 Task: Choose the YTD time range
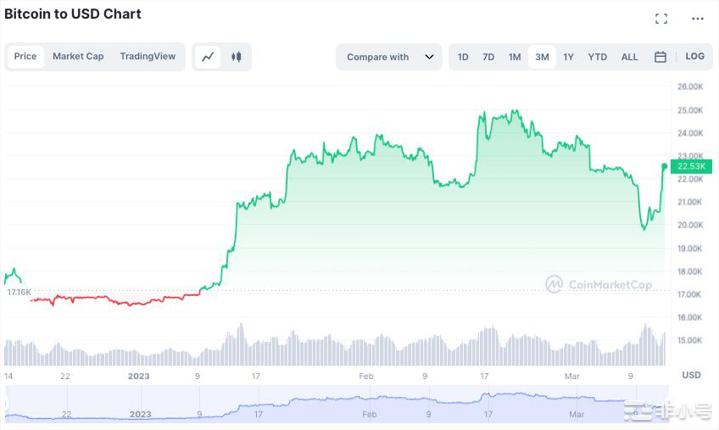[597, 57]
